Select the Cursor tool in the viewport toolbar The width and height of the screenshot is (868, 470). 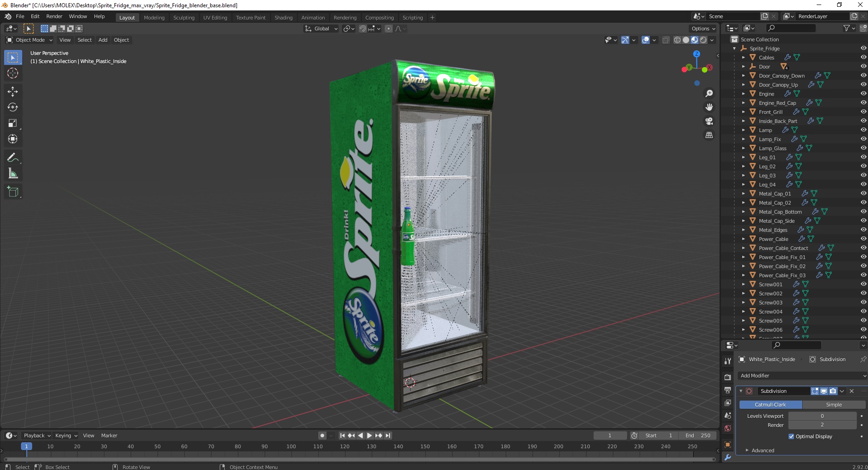tap(13, 73)
